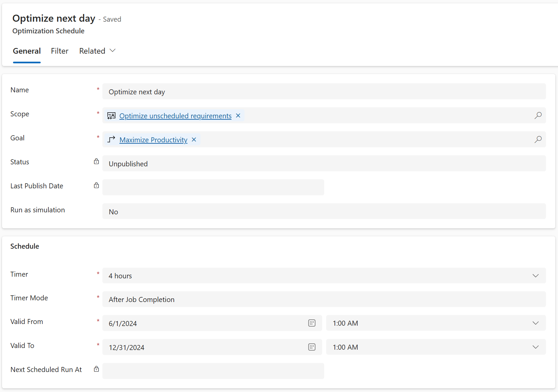Open the Valid From calendar picker

pos(312,323)
